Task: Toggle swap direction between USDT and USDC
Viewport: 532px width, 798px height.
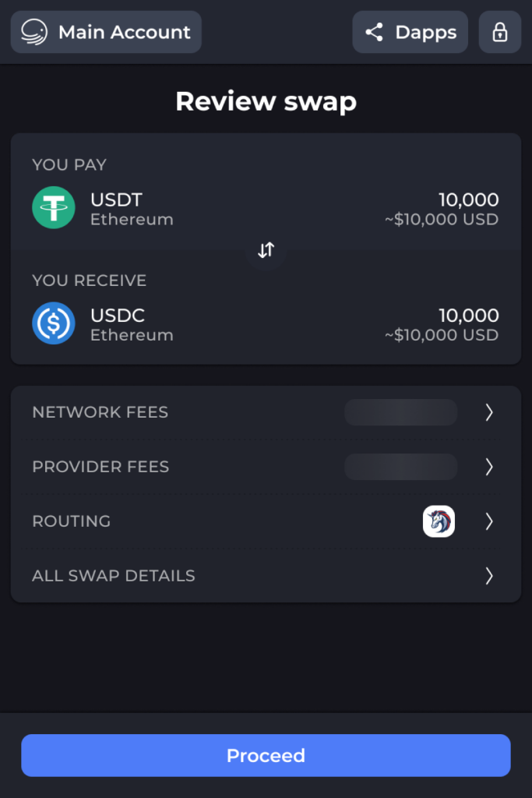Action: point(266,250)
